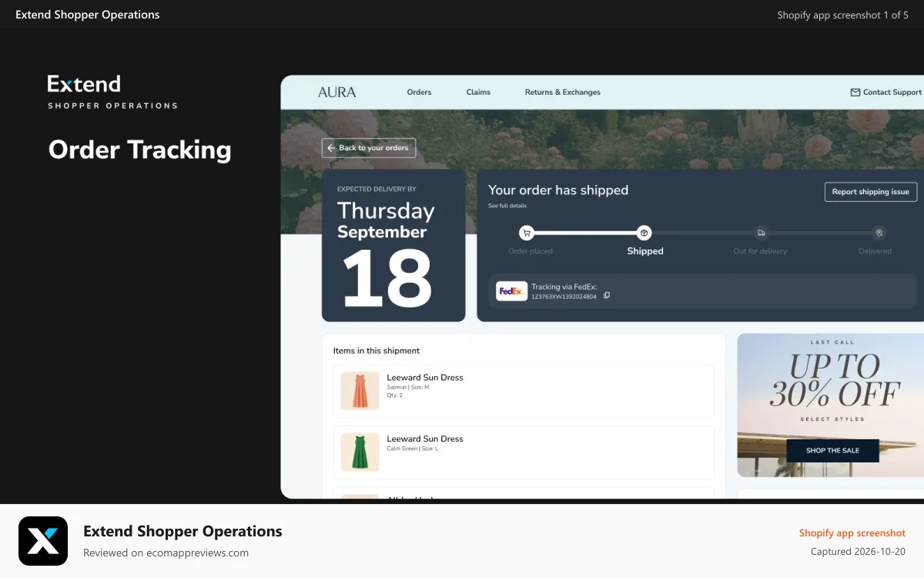Open the See full details link
Viewport: 924px width, 578px height.
507,206
